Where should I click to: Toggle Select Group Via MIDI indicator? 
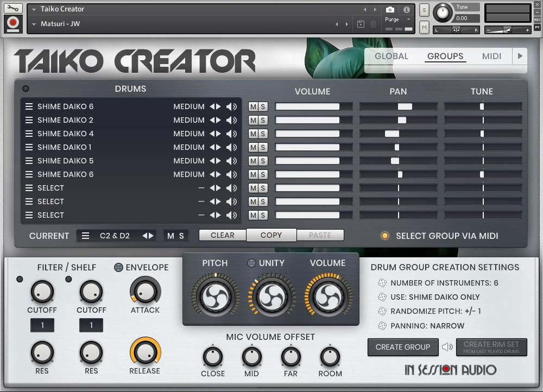click(x=385, y=236)
